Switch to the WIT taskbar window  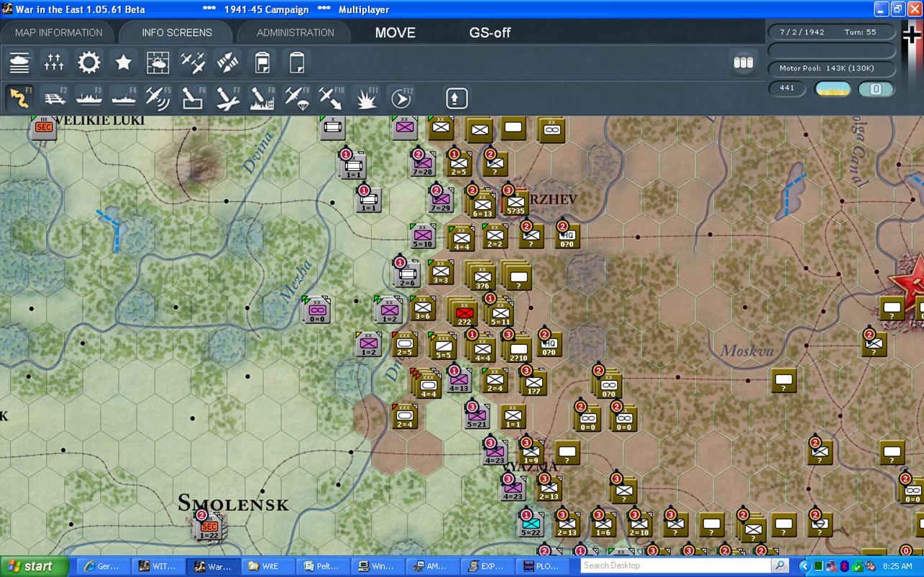pos(157,566)
